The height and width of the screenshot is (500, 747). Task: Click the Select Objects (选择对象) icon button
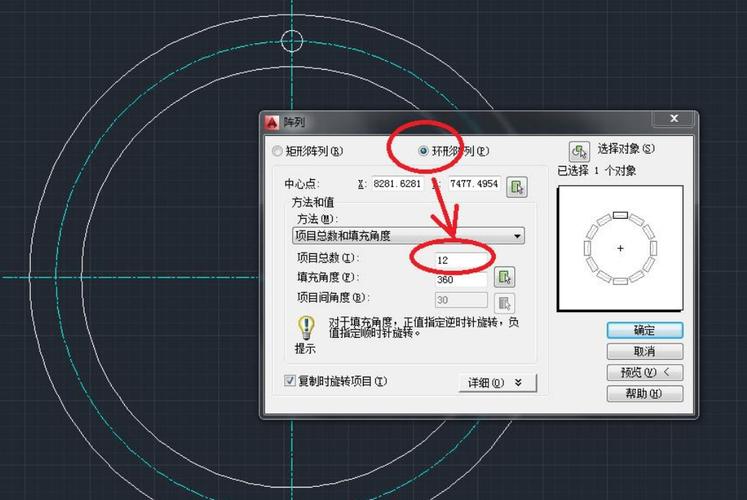579,152
